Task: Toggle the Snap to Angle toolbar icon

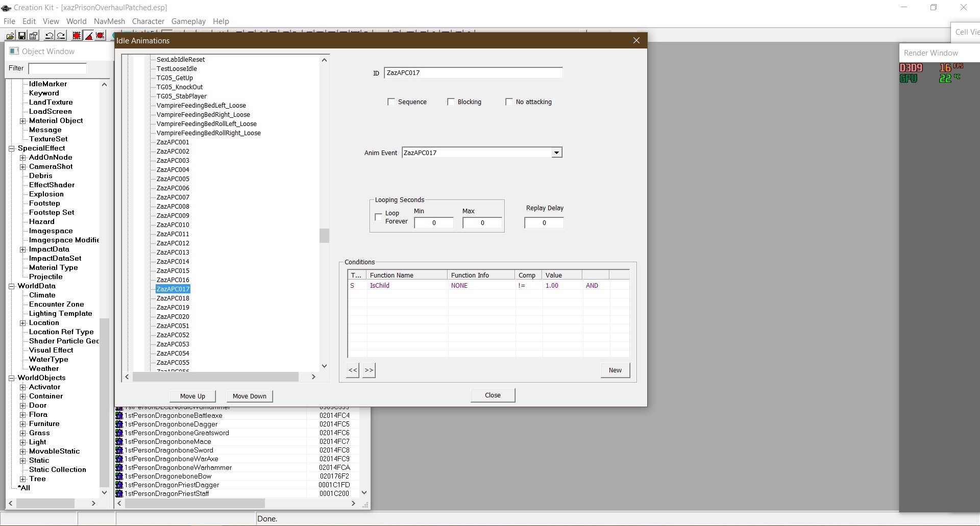Action: tap(88, 35)
